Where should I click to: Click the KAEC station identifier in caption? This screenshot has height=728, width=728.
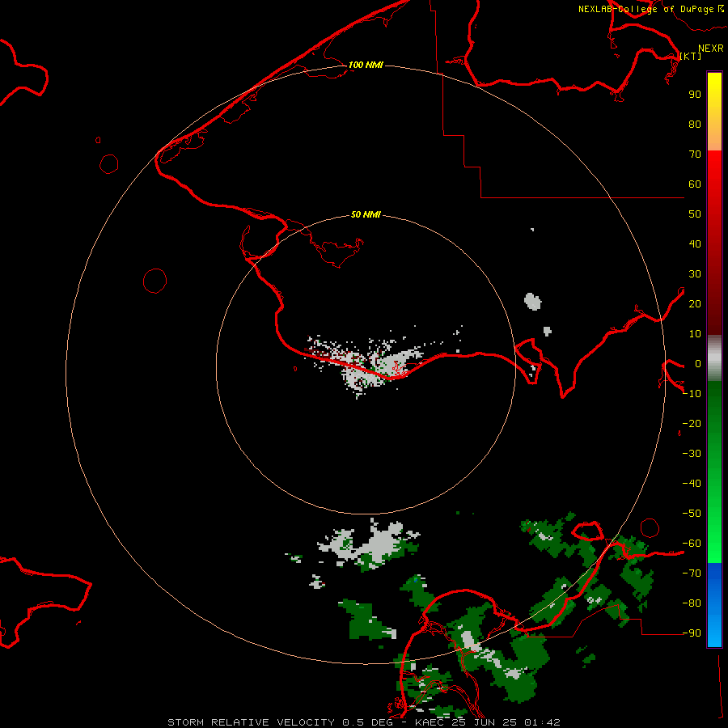pos(430,722)
